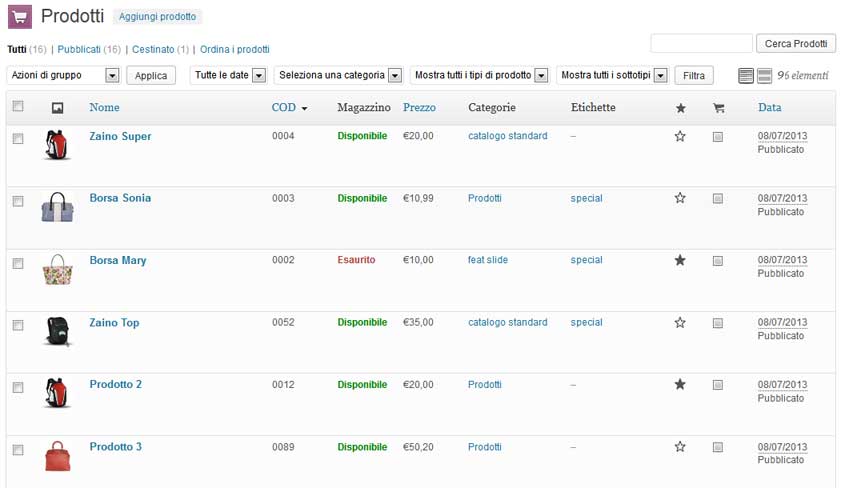Switch to list view mode icon
The height and width of the screenshot is (488, 841).
746,76
